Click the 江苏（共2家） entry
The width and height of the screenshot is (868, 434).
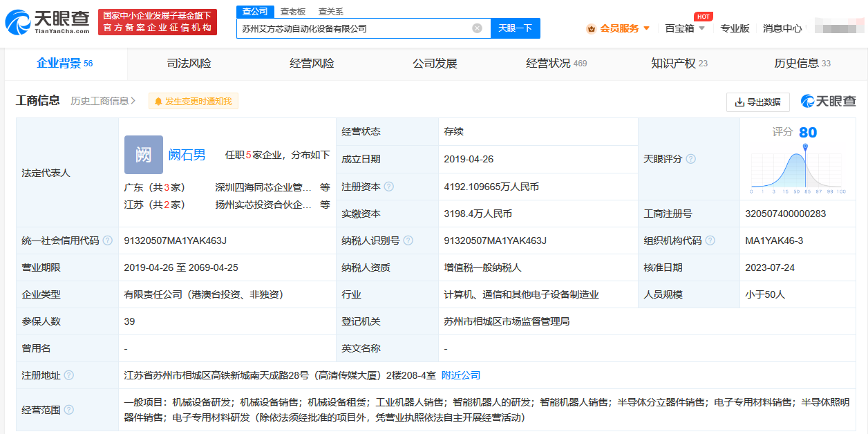154,205
